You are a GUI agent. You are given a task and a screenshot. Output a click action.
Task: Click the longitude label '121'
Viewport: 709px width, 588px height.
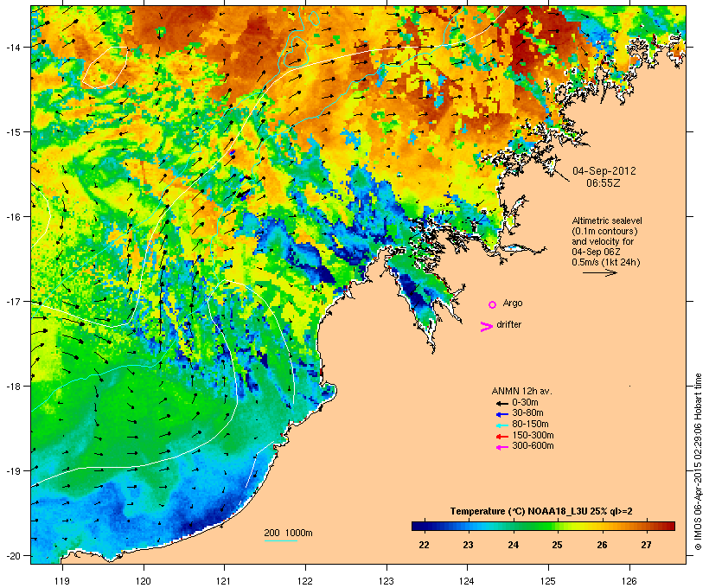pos(224,580)
